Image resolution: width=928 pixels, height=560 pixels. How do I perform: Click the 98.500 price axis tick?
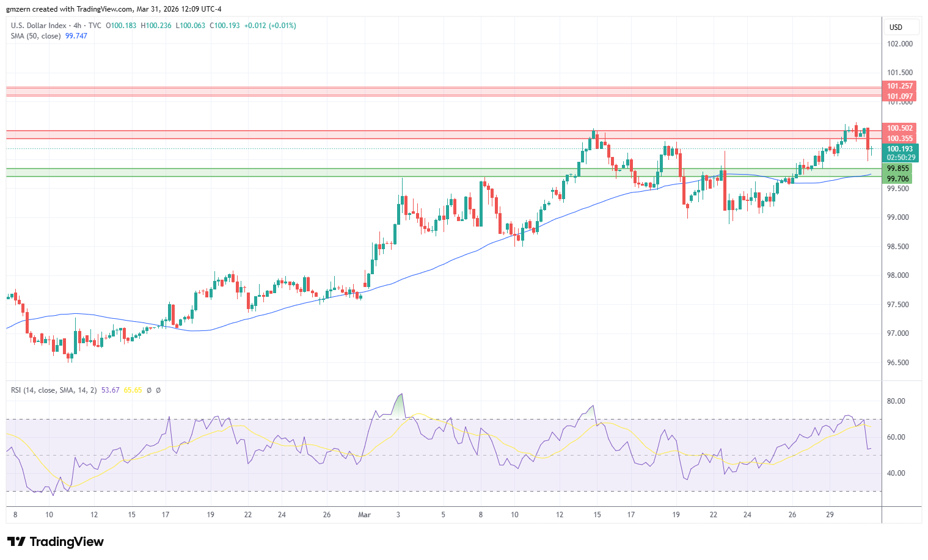point(898,247)
